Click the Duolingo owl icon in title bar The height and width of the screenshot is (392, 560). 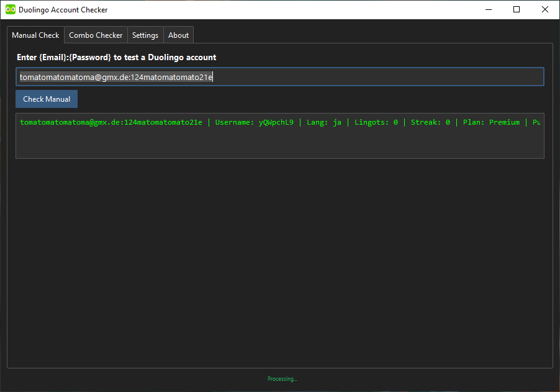(x=11, y=10)
